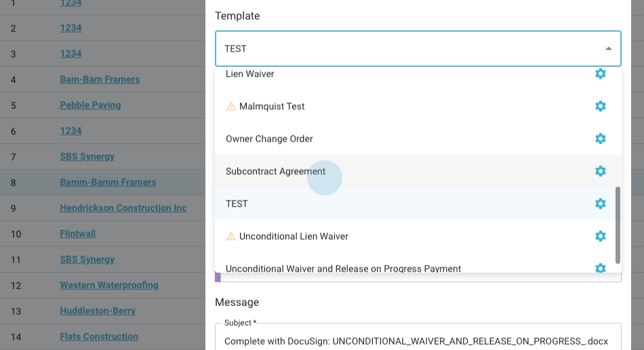Select Lien Waiver template option
This screenshot has width=644, height=350.
tap(250, 74)
